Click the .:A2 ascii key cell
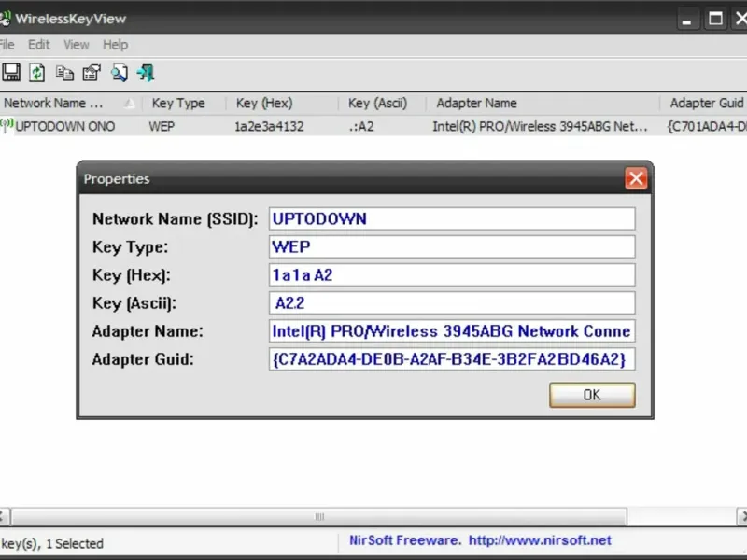The height and width of the screenshot is (560, 747). tap(361, 127)
